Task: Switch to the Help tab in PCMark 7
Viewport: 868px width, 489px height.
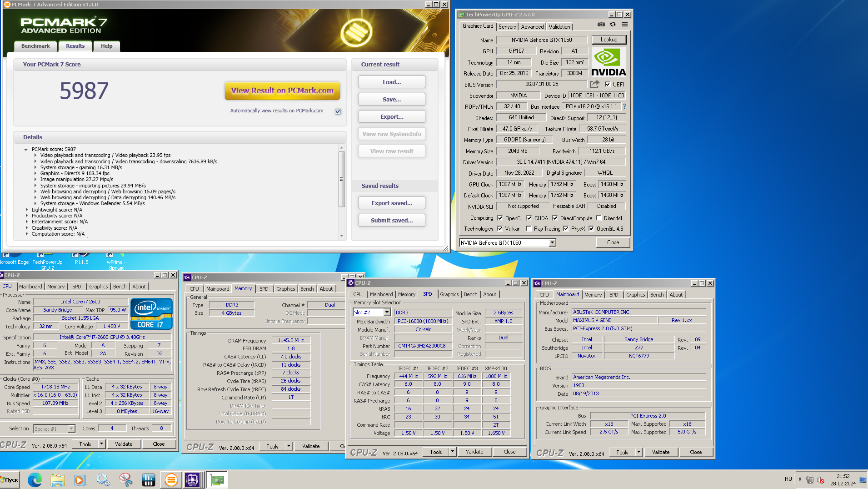Action: (x=106, y=46)
